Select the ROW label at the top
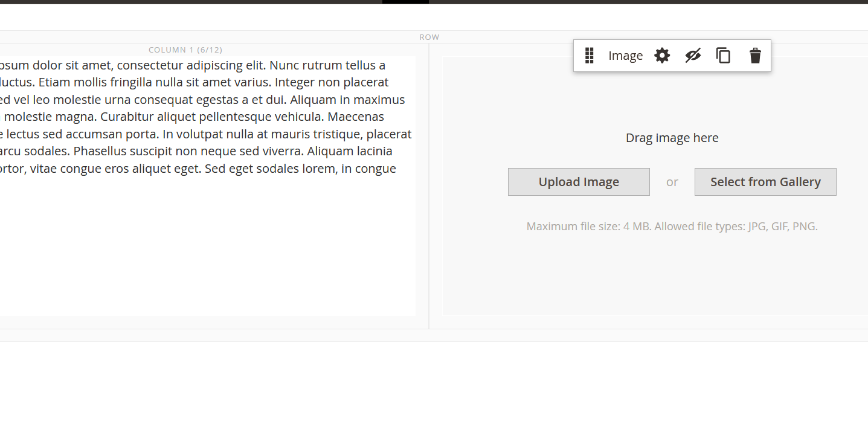Viewport: 868px width, 429px height. click(429, 37)
